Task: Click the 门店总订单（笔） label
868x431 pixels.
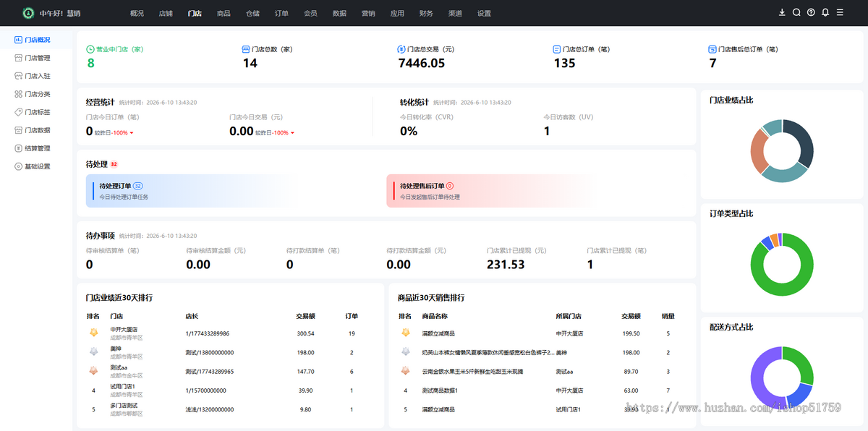Action: pyautogui.click(x=587, y=49)
